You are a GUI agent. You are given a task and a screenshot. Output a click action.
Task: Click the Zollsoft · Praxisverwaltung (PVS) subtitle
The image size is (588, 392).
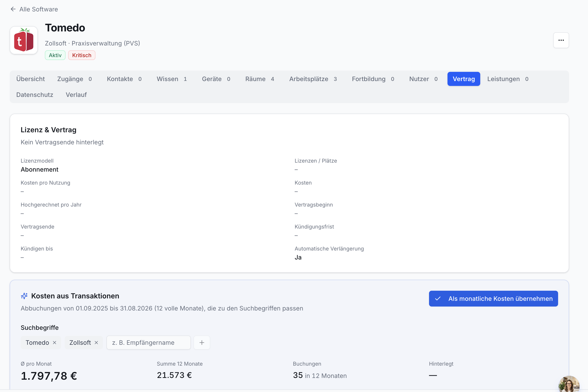(92, 43)
